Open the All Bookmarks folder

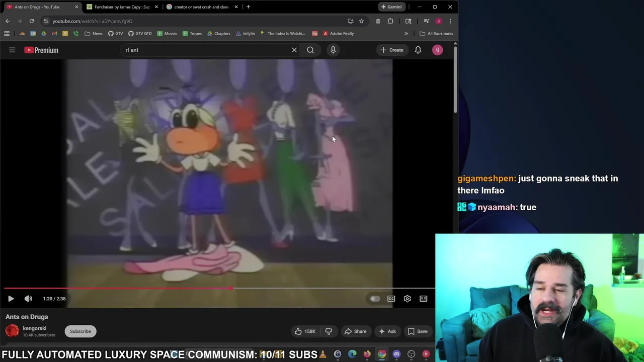(437, 34)
